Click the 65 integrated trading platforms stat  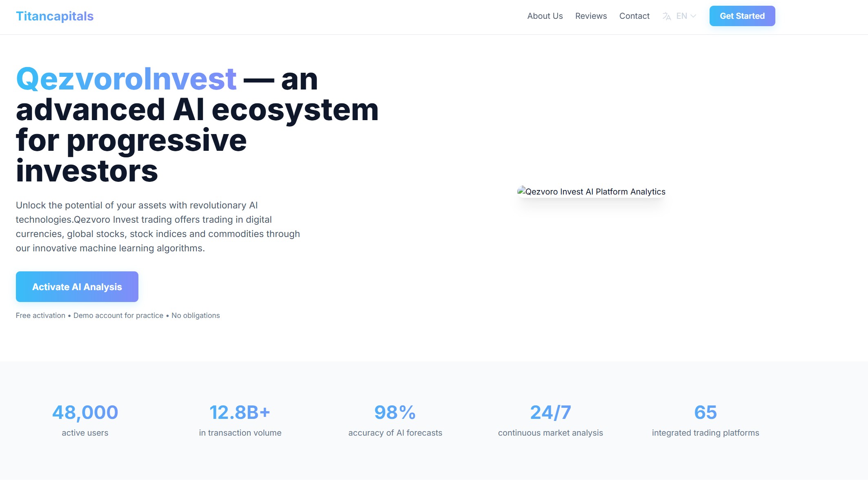(x=705, y=413)
